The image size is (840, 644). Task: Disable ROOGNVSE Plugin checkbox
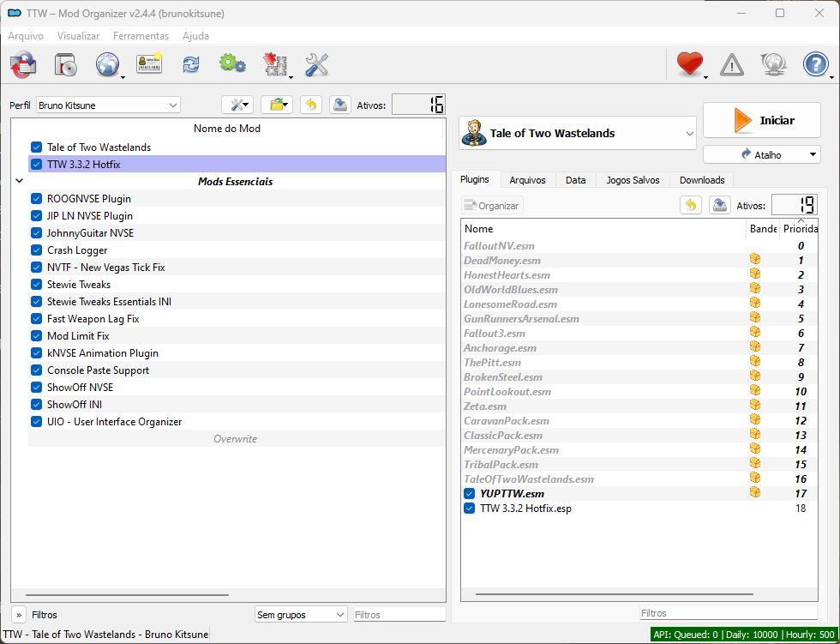pyautogui.click(x=36, y=199)
